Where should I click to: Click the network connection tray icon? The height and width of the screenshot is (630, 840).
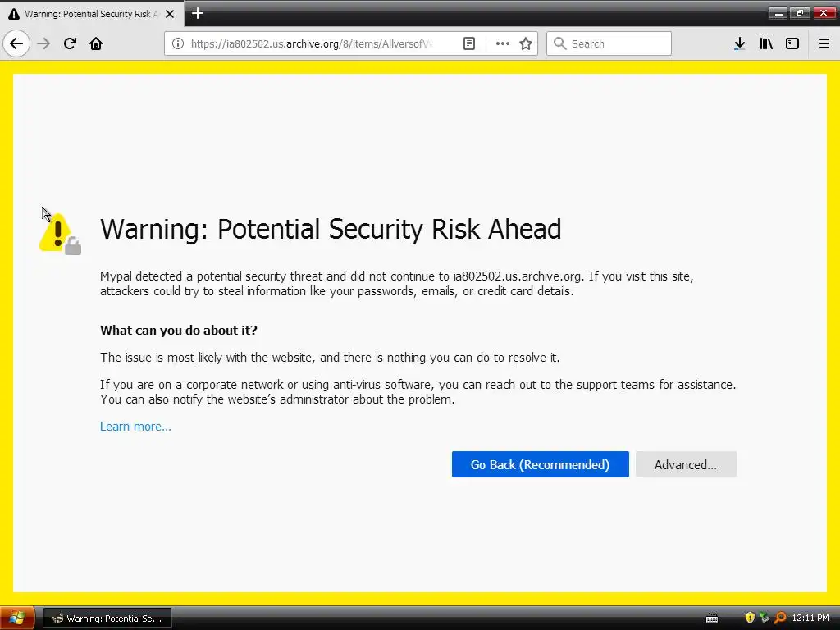coord(765,618)
